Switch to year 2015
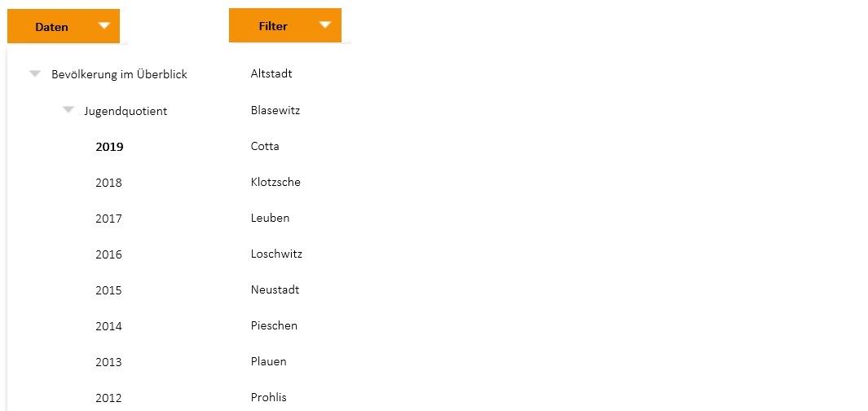 108,290
